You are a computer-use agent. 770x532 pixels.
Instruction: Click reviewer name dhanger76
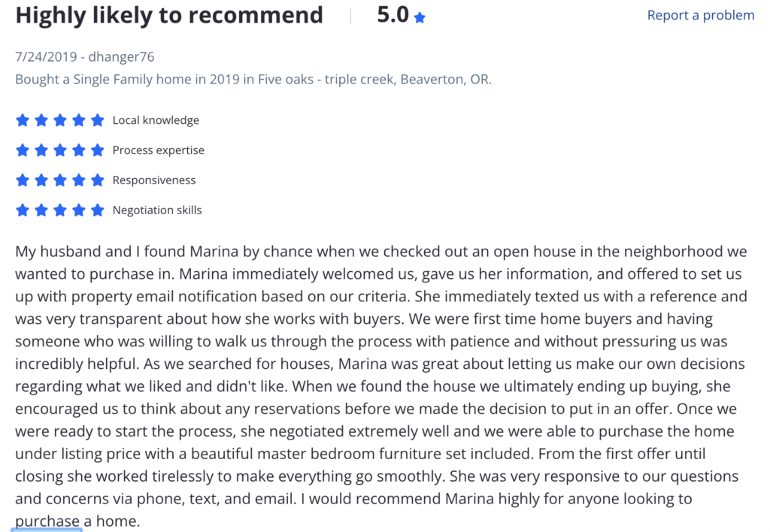121,57
